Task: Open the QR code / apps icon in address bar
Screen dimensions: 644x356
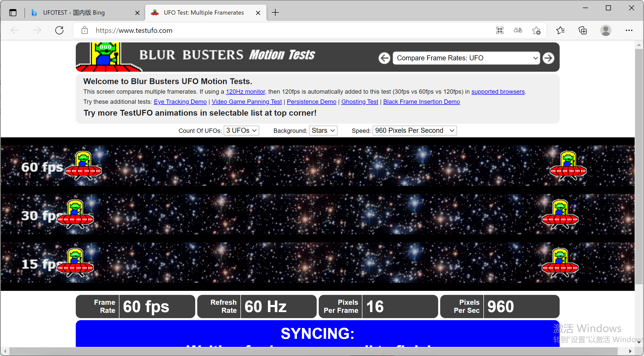Action: pyautogui.click(x=500, y=30)
